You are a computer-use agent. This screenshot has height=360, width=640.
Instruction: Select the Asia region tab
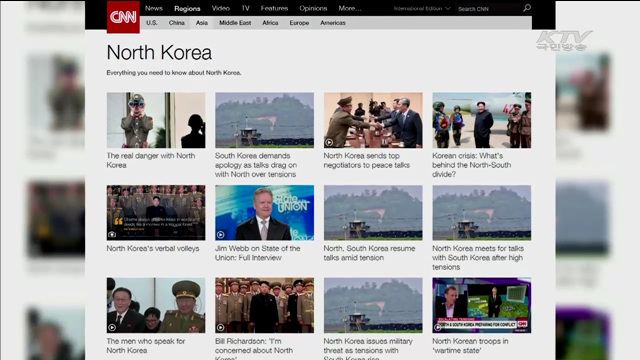click(x=202, y=23)
